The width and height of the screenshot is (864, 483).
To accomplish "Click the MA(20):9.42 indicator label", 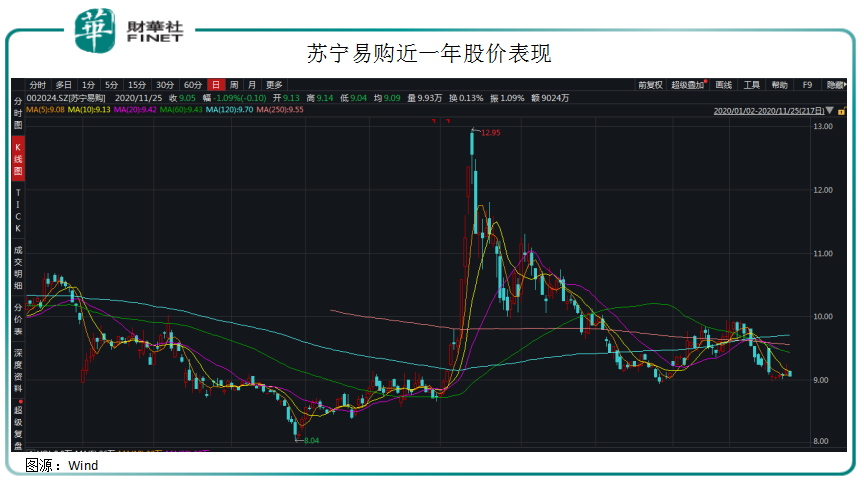I will 135,110.
